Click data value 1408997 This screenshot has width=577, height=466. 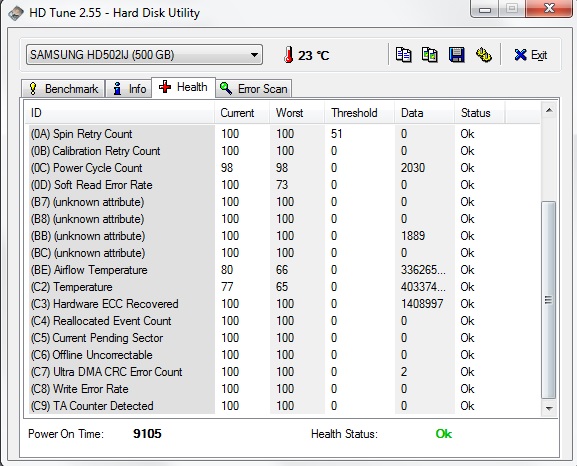(x=422, y=304)
